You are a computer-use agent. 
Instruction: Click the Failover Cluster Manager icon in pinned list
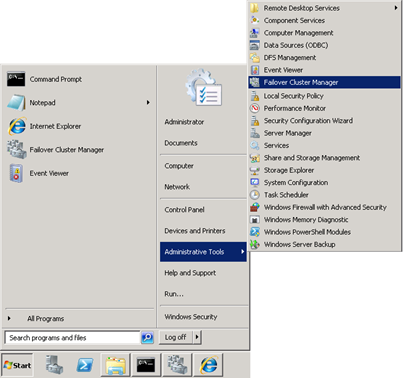17,149
